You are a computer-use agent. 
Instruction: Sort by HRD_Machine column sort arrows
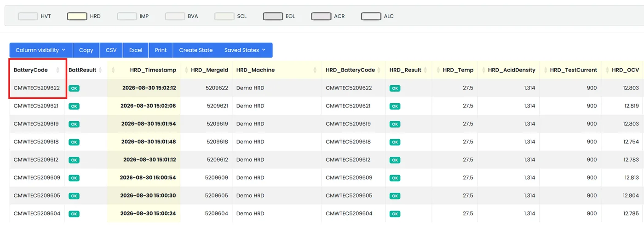[x=315, y=70]
